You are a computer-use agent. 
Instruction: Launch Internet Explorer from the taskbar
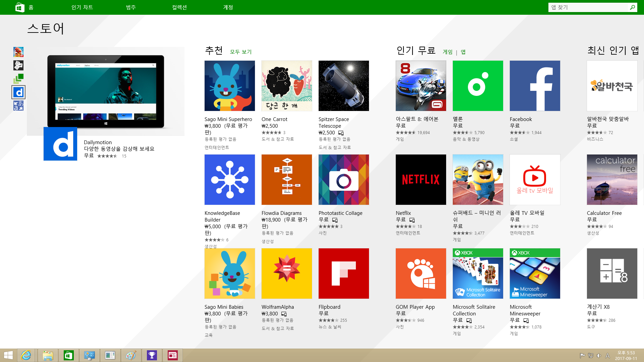coord(26,355)
